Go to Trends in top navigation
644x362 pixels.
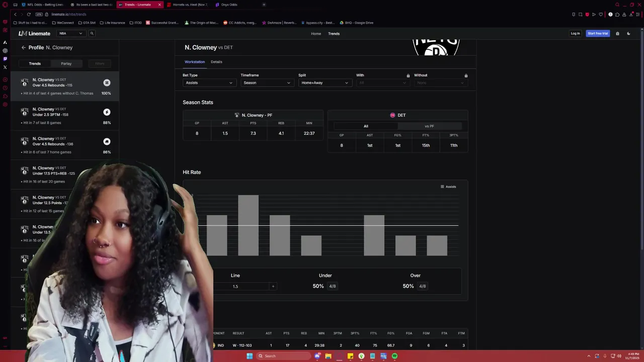tap(334, 34)
